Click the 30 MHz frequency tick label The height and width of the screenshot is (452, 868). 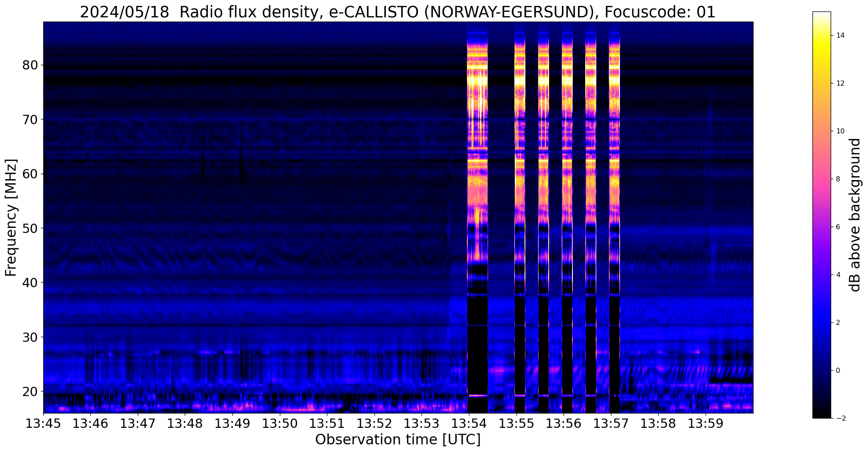coord(30,337)
